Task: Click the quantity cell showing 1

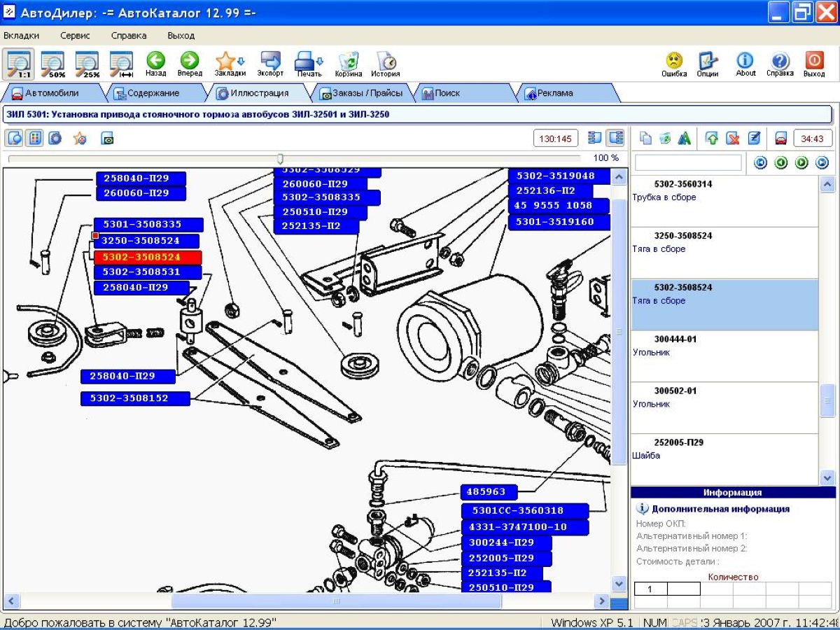Action: [x=650, y=589]
